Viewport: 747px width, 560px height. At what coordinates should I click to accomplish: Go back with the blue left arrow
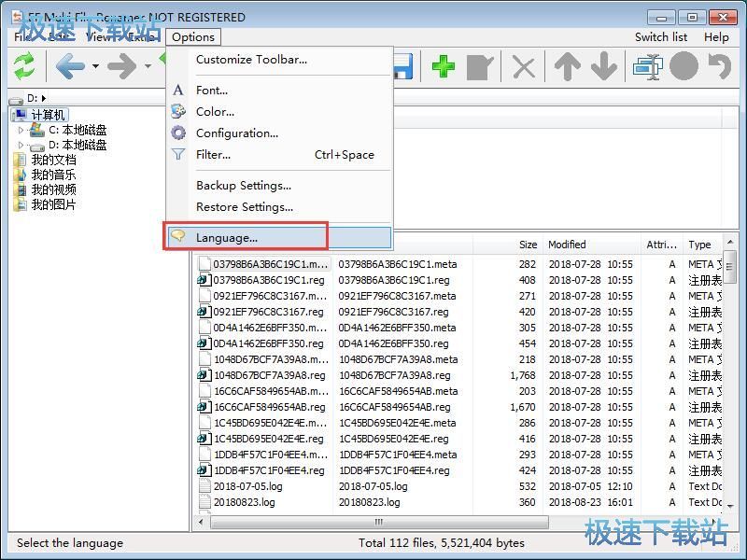71,65
